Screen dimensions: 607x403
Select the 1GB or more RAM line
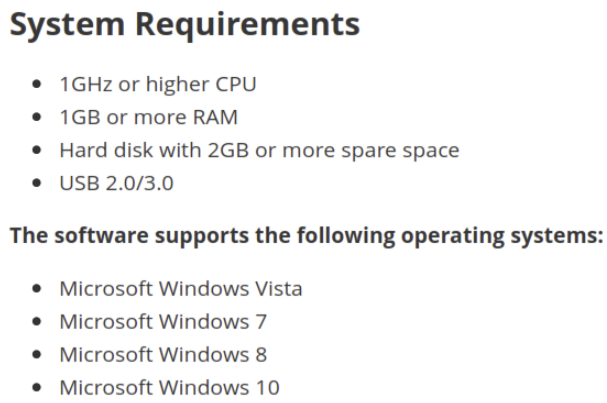point(149,117)
